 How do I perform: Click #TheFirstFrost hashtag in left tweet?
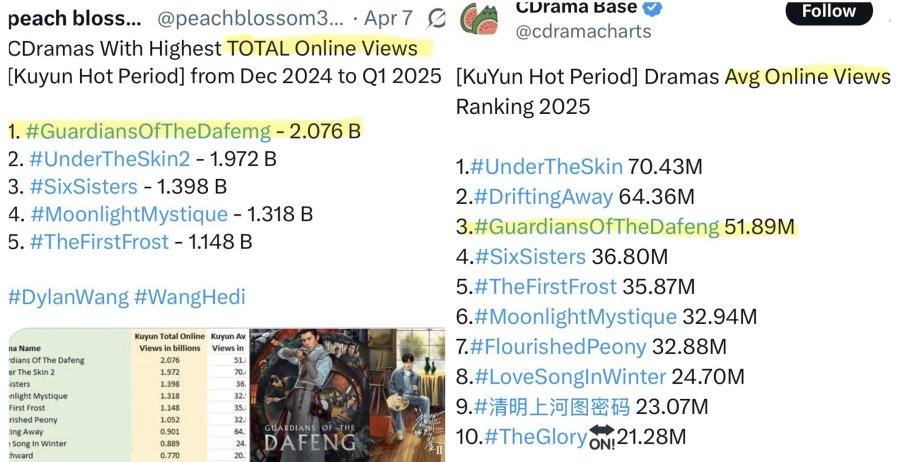(x=99, y=242)
